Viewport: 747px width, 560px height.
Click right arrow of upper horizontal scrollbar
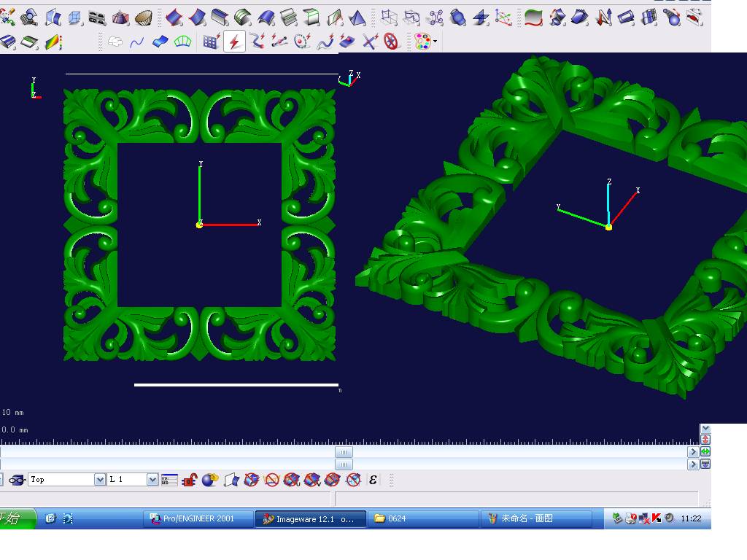(693, 452)
